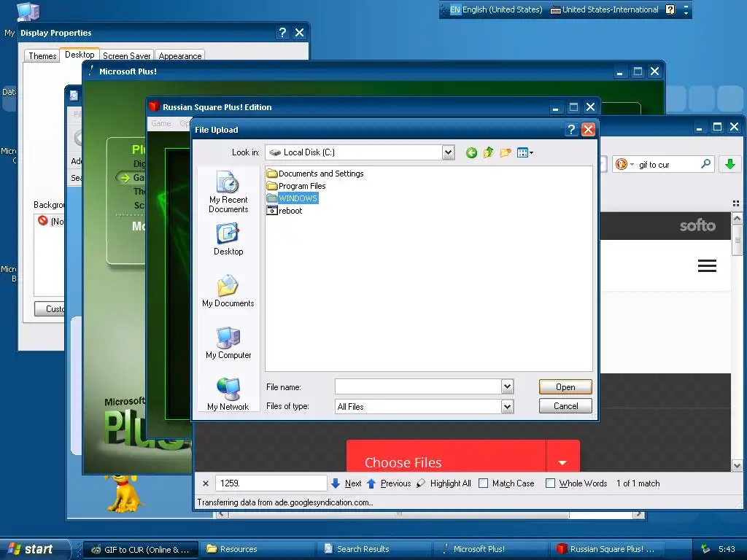Click the find bar text field
The image size is (747, 560).
(x=271, y=483)
